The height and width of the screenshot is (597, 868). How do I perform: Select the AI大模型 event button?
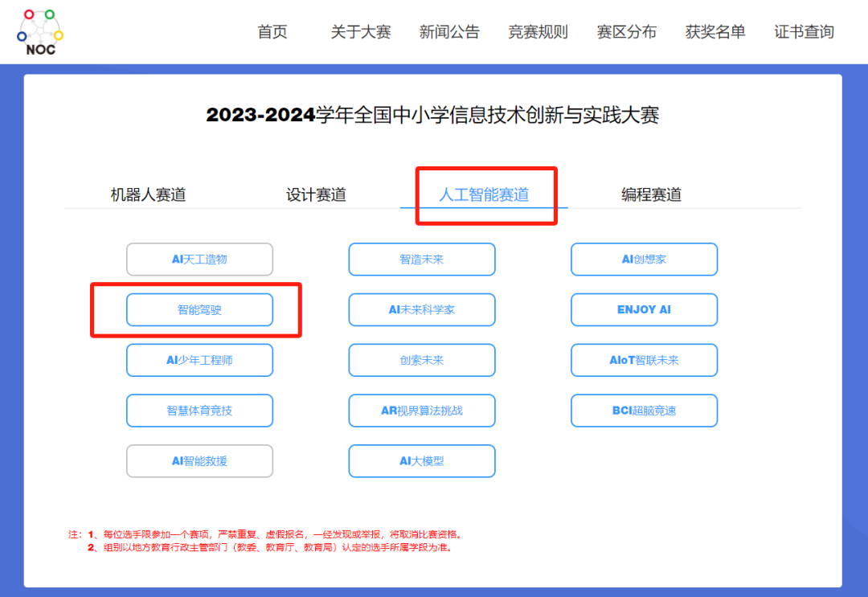tap(422, 461)
